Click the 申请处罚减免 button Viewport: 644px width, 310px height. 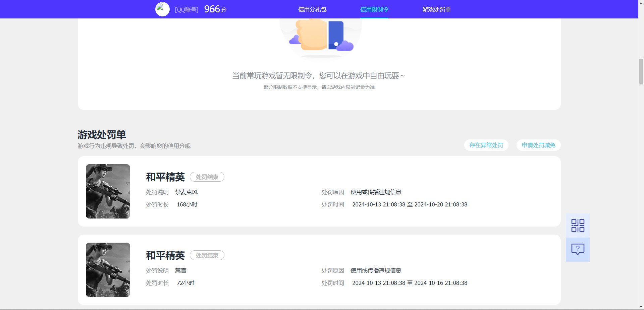pos(538,145)
